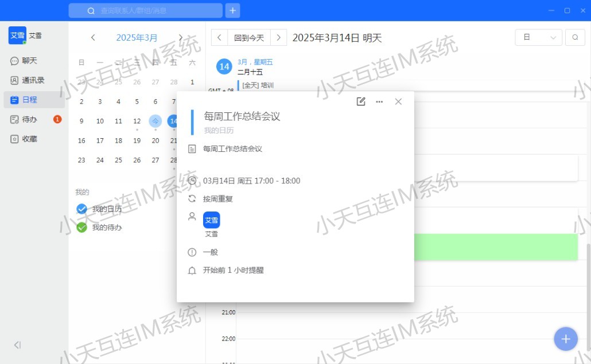Open the 聊天 chat tab
Image resolution: width=591 pixels, height=364 pixels.
coord(30,61)
